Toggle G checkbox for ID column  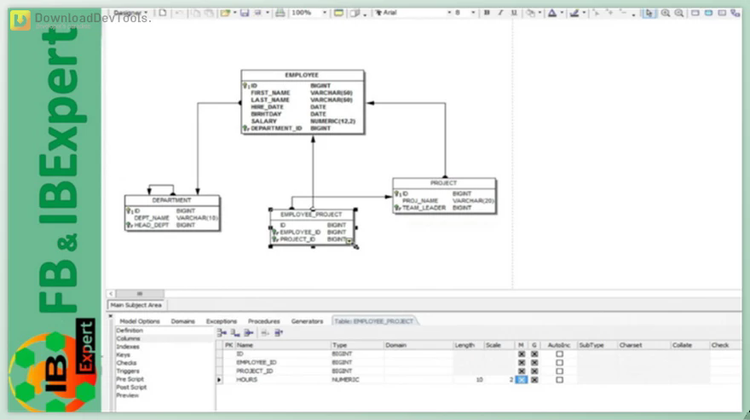(534, 354)
